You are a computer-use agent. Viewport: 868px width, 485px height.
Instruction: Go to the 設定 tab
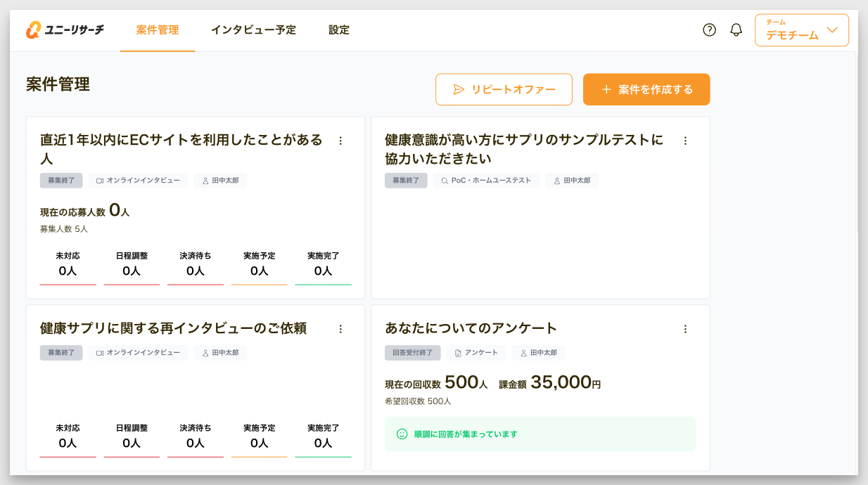point(339,30)
